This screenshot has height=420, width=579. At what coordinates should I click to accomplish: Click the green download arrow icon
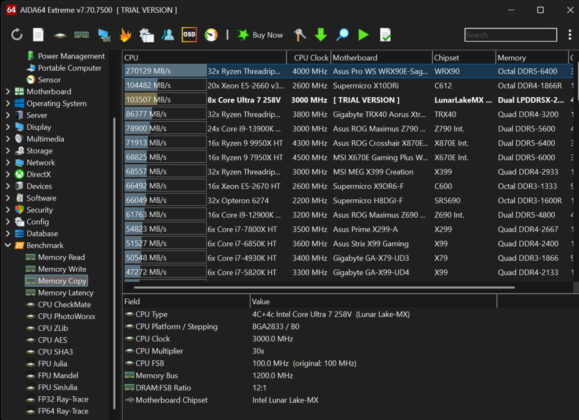pyautogui.click(x=321, y=35)
